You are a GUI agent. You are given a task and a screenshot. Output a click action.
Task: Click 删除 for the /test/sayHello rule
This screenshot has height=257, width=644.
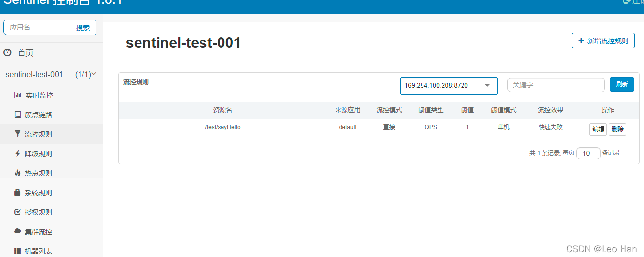[618, 129]
